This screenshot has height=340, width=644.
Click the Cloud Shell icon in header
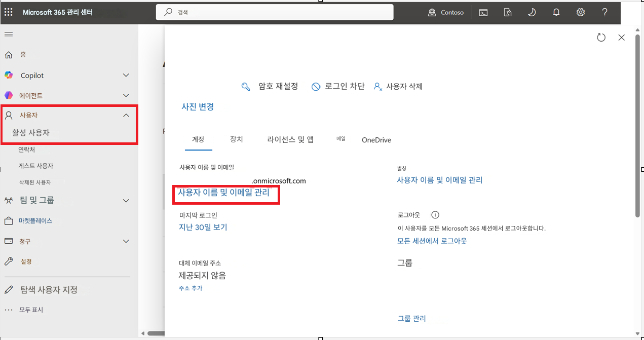(483, 13)
